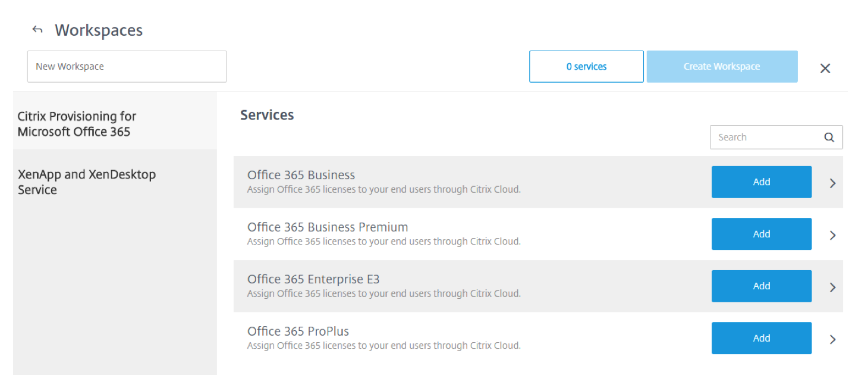Close the new workspace panel
This screenshot has height=388, width=868.
click(825, 68)
